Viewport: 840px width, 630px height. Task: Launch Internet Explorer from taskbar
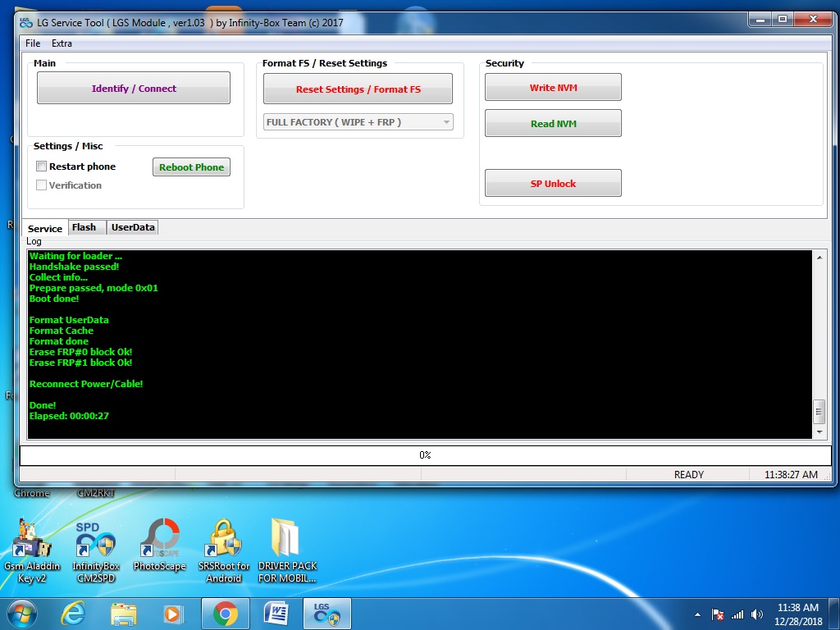point(73,614)
